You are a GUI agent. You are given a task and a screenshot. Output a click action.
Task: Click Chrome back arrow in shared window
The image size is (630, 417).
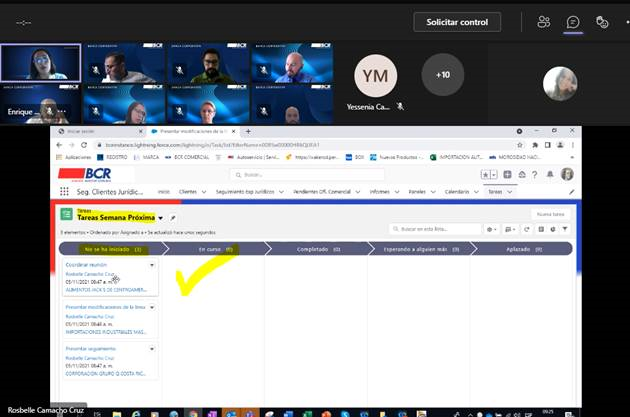tap(59, 145)
